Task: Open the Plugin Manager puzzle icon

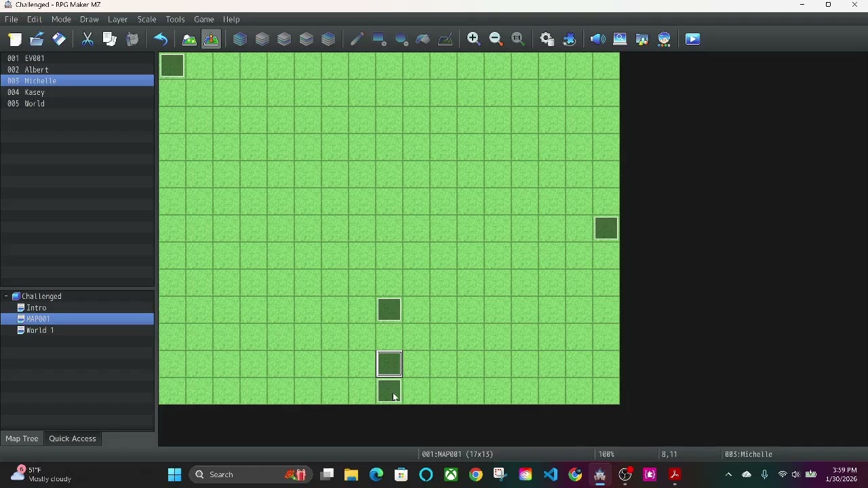Action: [570, 39]
